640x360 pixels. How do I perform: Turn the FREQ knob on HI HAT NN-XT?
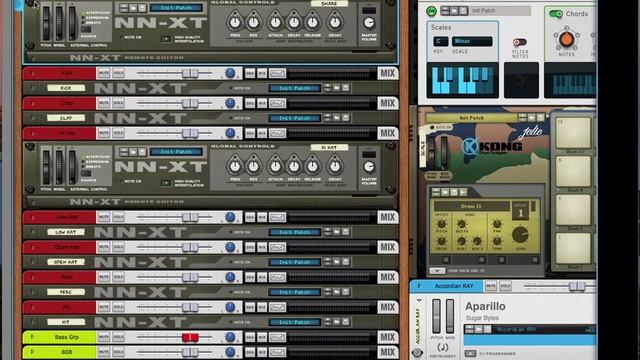click(x=235, y=166)
